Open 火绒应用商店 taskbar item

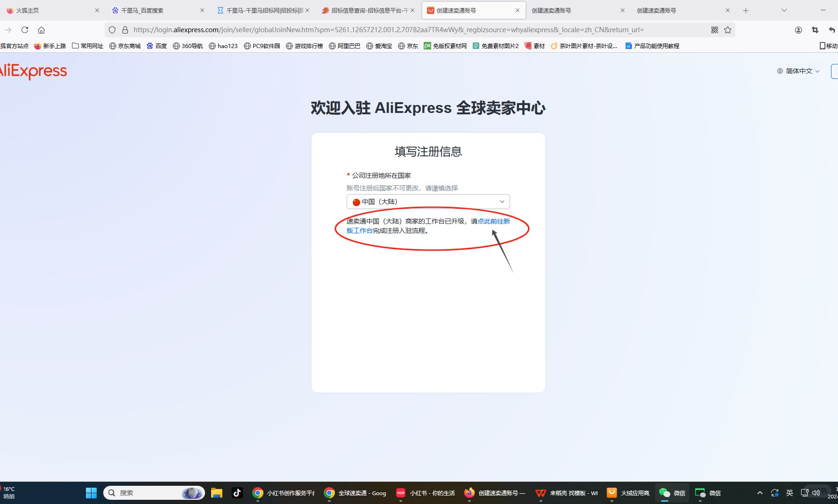tap(628, 493)
